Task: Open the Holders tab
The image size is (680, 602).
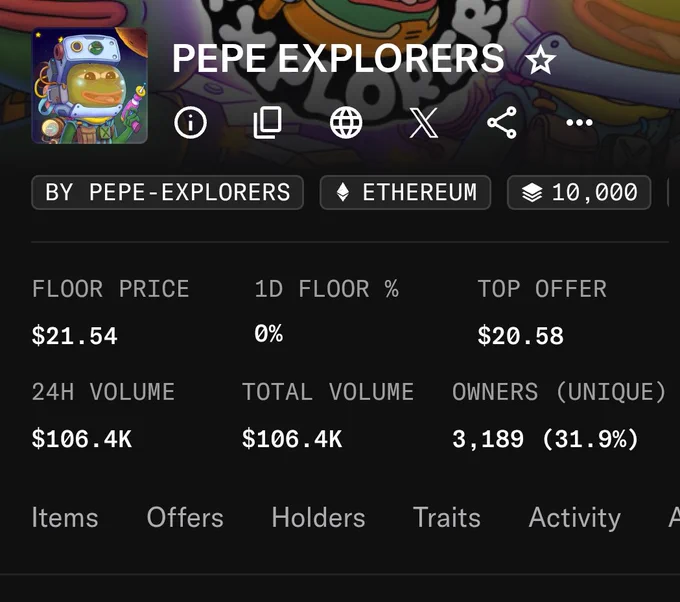Action: [x=318, y=517]
